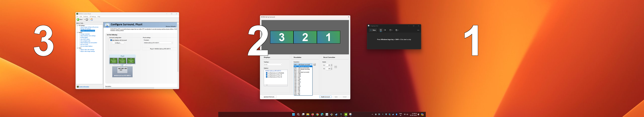Screen dimensions: 644x117
Task: Open Snipping Tool See more menu
Action: click(418, 30)
